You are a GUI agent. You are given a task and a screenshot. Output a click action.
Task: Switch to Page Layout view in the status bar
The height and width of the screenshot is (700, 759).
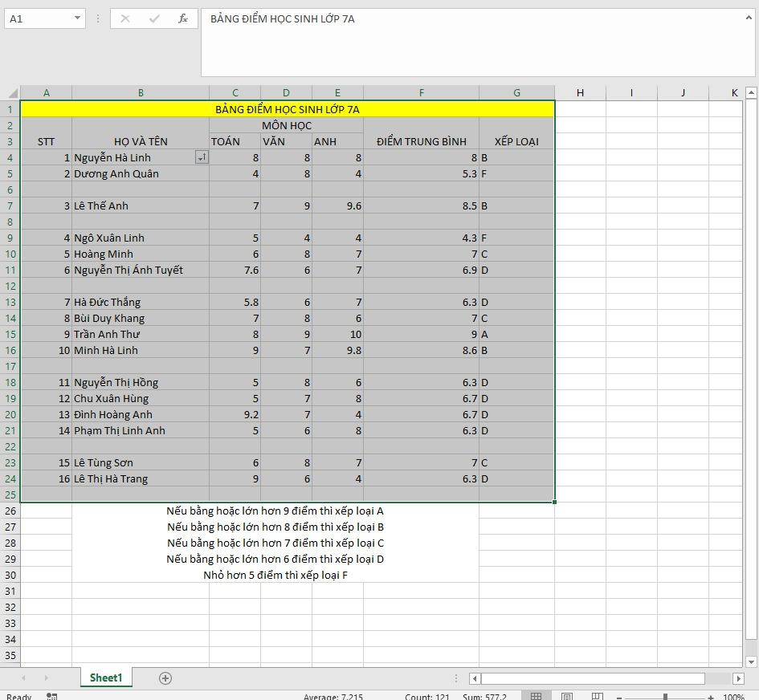pyautogui.click(x=566, y=695)
